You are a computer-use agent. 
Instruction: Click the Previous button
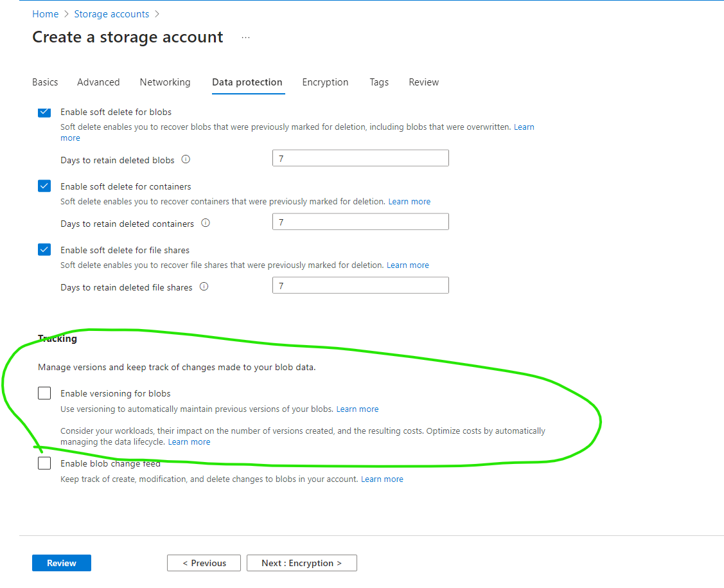pyautogui.click(x=204, y=563)
